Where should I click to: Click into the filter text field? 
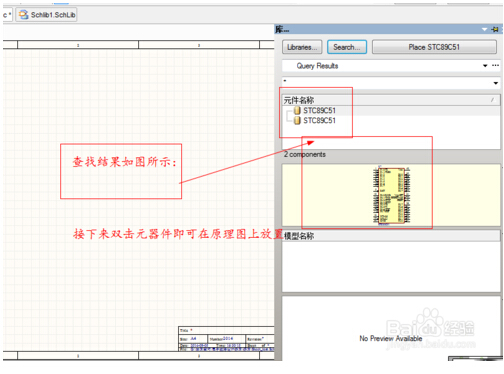387,83
